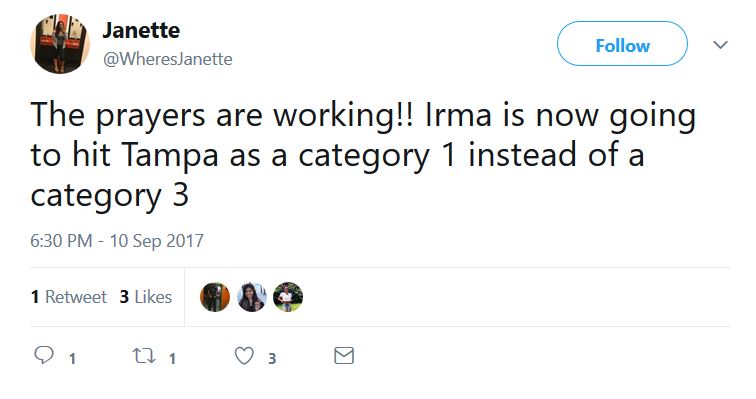Click the like count number 3
The width and height of the screenshot is (756, 399).
tap(272, 359)
